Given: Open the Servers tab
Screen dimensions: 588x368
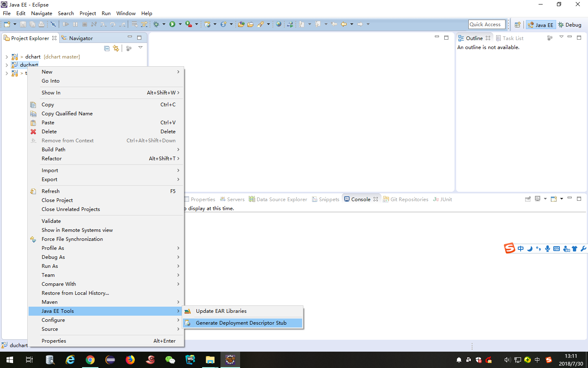Looking at the screenshot, I should [x=232, y=200].
